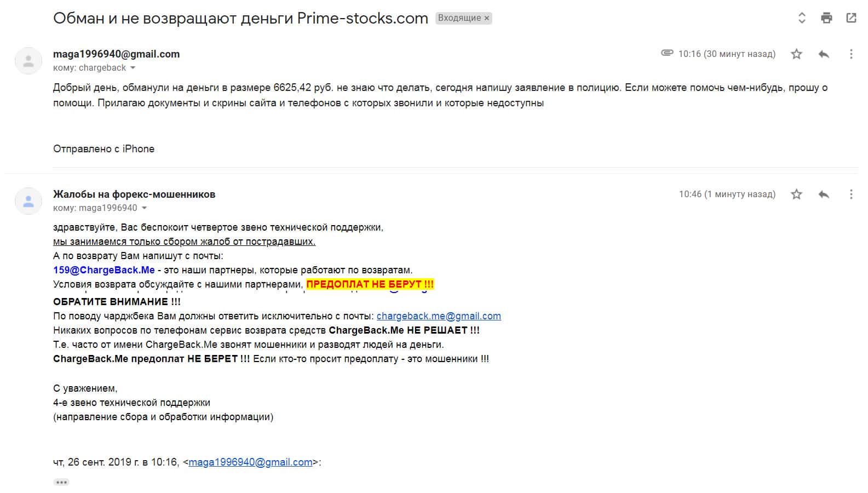Open more options for second message
Screen dimensions: 868x493
850,194
